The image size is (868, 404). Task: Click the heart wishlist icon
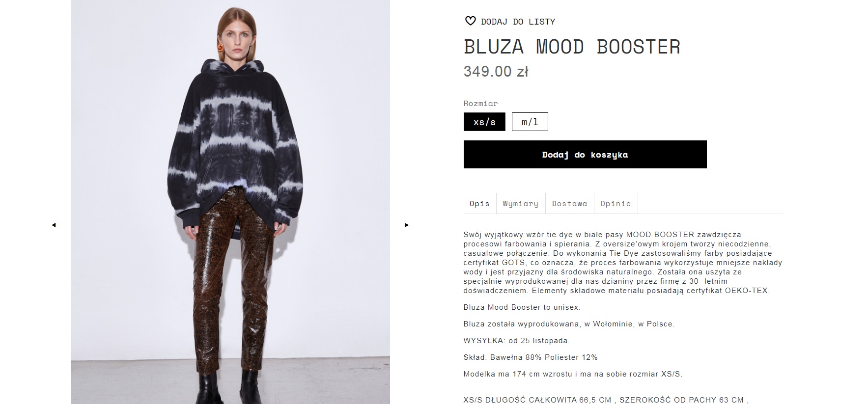pyautogui.click(x=470, y=21)
